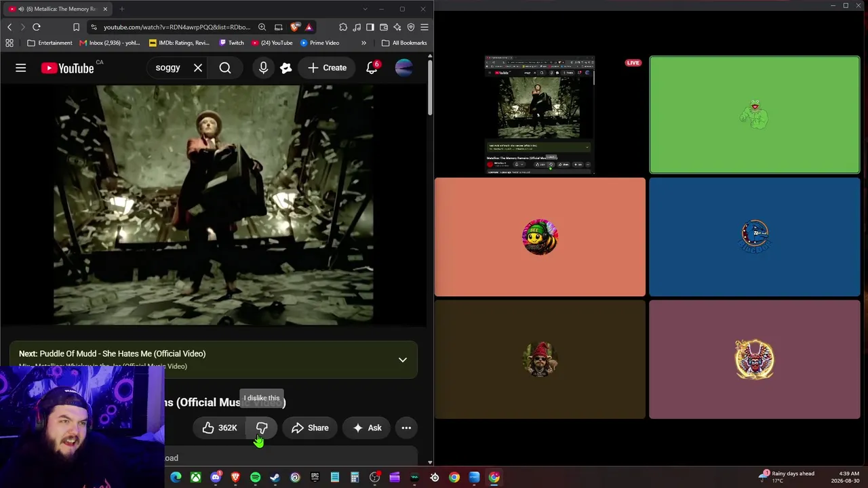868x488 pixels.
Task: Open Brave Shields lion icon
Action: pyautogui.click(x=294, y=27)
